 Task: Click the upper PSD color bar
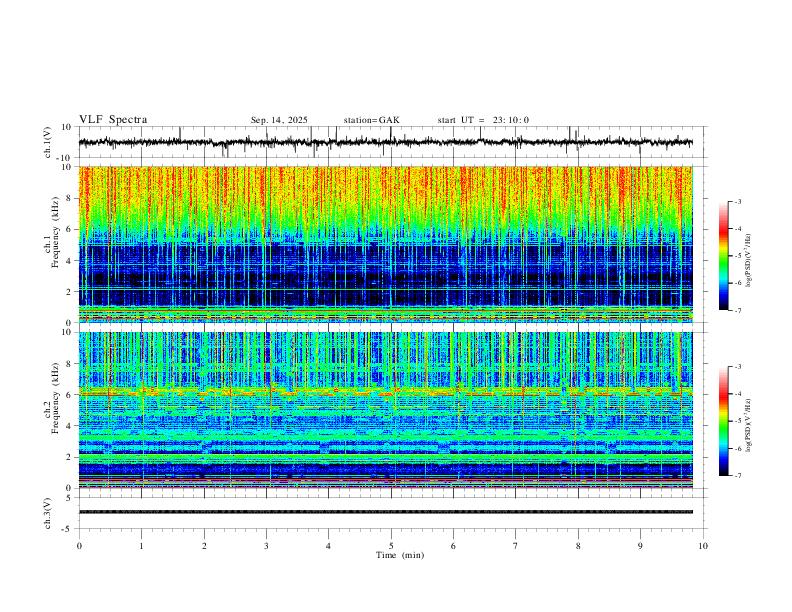(723, 256)
